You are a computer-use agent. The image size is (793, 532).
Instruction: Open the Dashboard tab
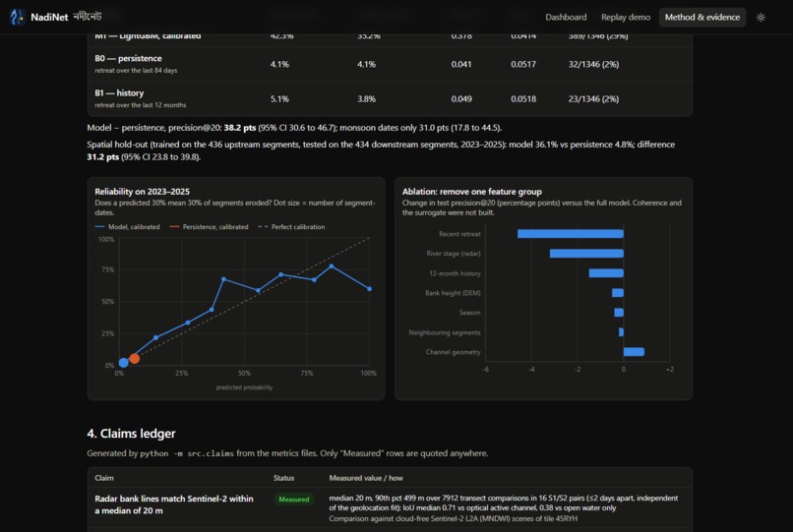[x=566, y=17]
